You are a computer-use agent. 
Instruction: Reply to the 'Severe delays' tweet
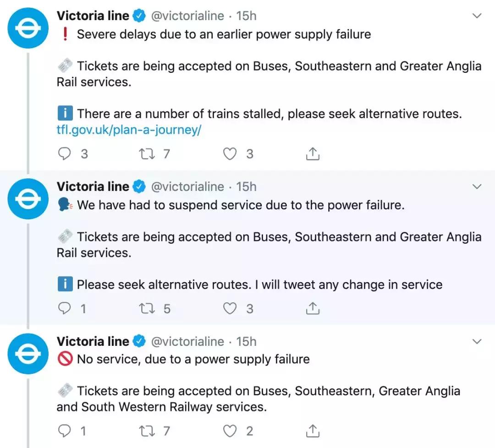tap(65, 153)
